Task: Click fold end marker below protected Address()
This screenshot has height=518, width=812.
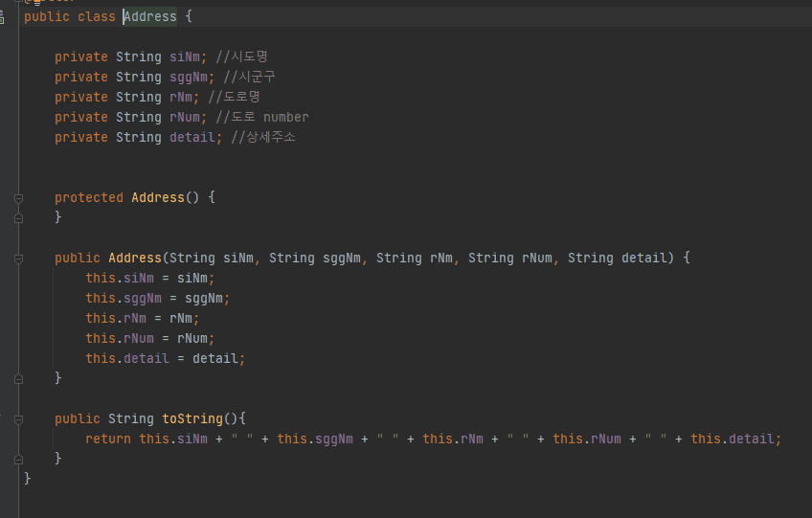Action: click(18, 217)
